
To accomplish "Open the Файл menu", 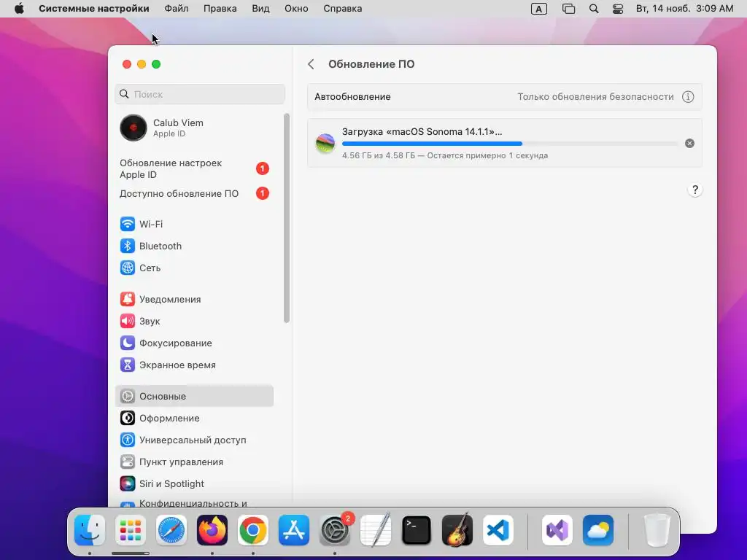I will point(177,9).
